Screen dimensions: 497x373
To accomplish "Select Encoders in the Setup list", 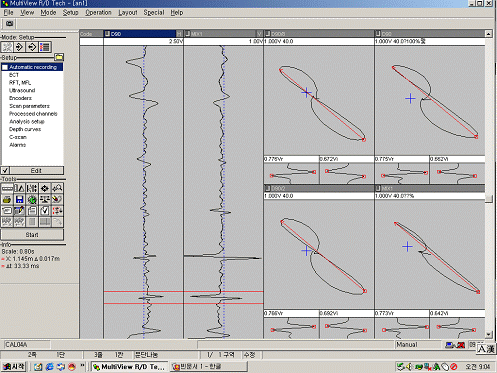I will point(21,98).
